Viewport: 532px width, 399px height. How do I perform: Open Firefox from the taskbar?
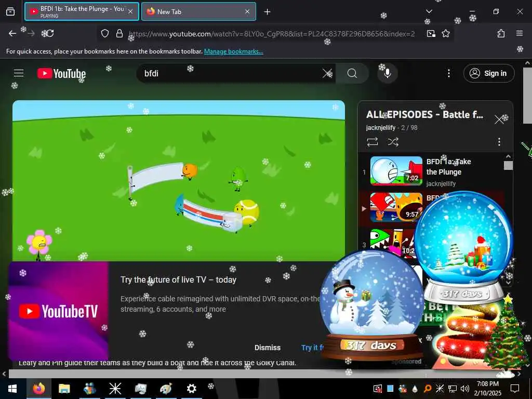point(38,388)
